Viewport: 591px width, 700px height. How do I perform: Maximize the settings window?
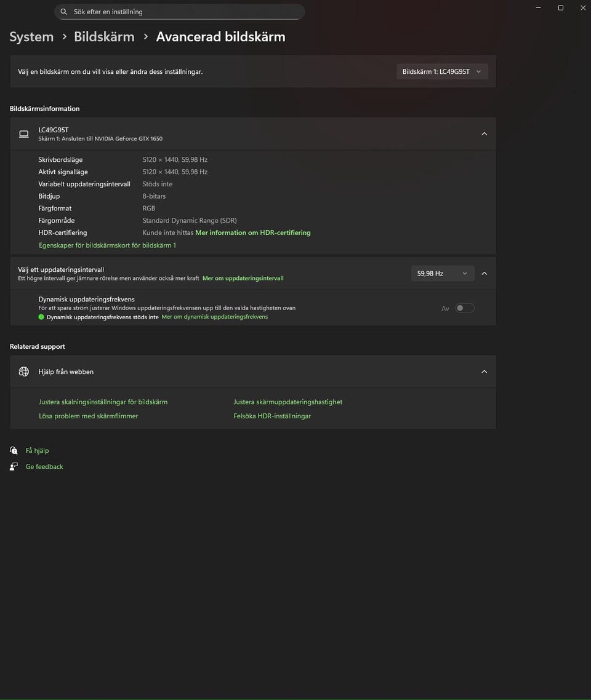coord(560,8)
